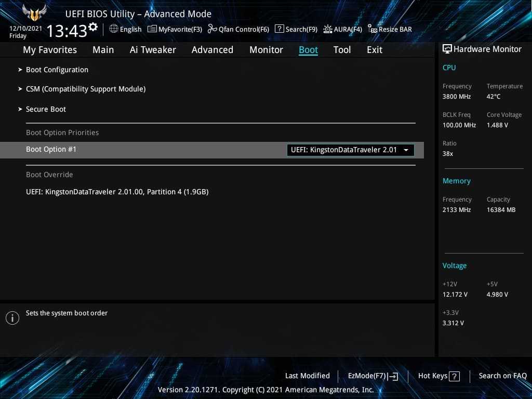
Task: Go to the Exit tab
Action: click(374, 50)
